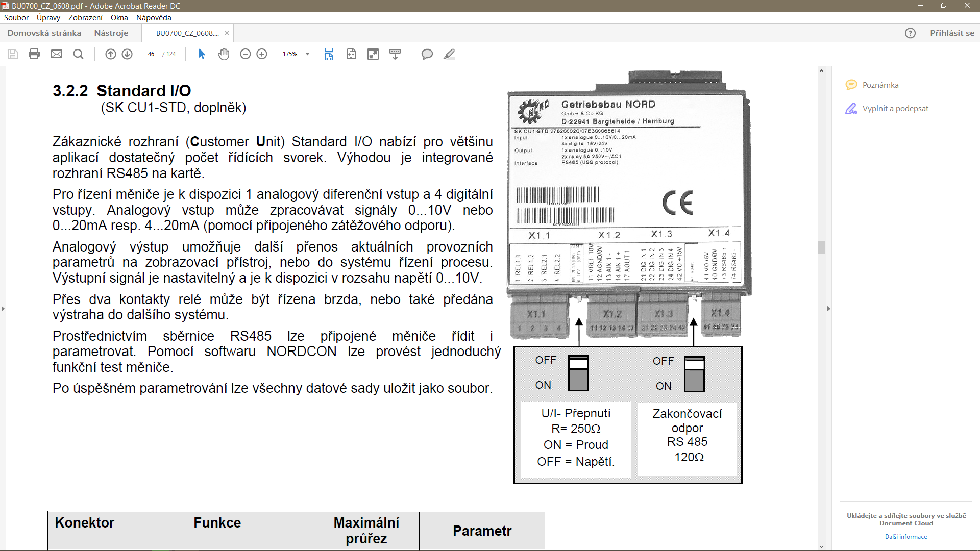Go to previous page arrow

pyautogui.click(x=111, y=54)
